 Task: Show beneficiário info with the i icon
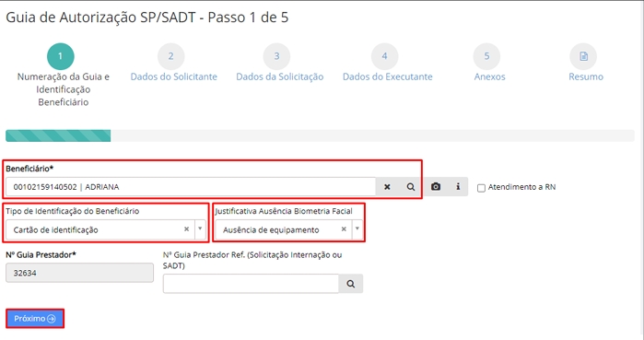click(x=458, y=187)
